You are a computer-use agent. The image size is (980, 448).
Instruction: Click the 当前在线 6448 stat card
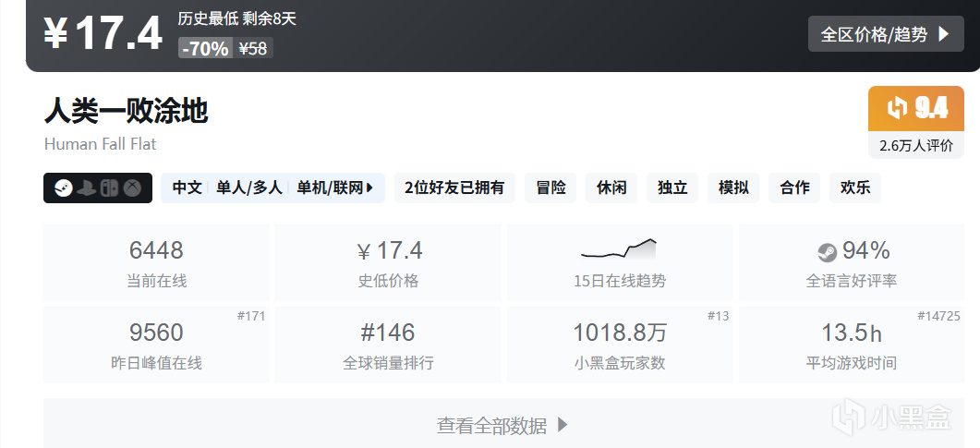156,263
